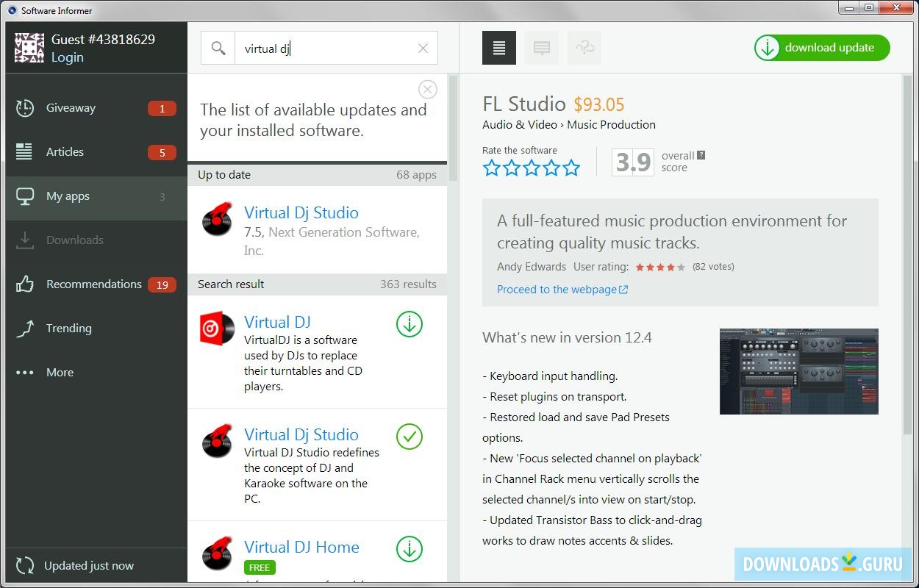The height and width of the screenshot is (588, 919).
Task: Expand the More menu item
Action: [x=96, y=373]
